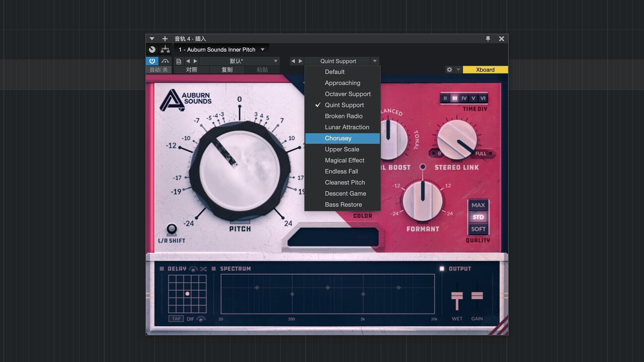Screen dimensions: 644x362
Task: Toggle the Spectrum enable square
Action: [214, 268]
